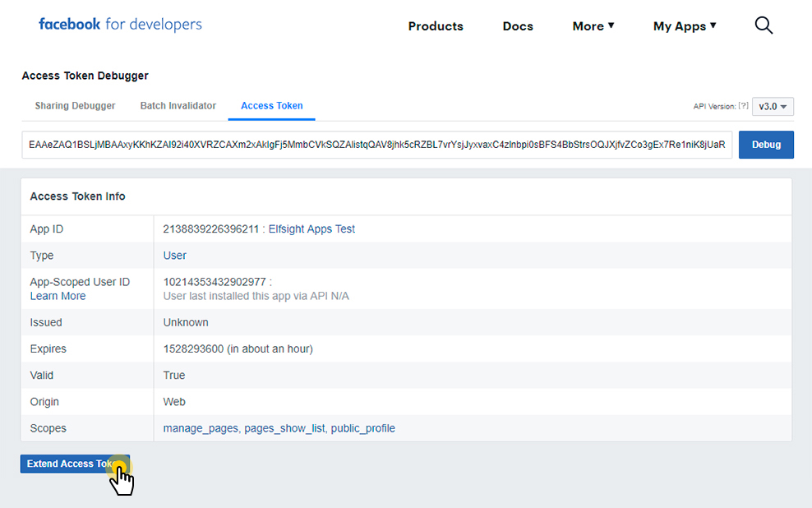Open the Learn More link
This screenshot has width=812, height=508.
(x=58, y=295)
